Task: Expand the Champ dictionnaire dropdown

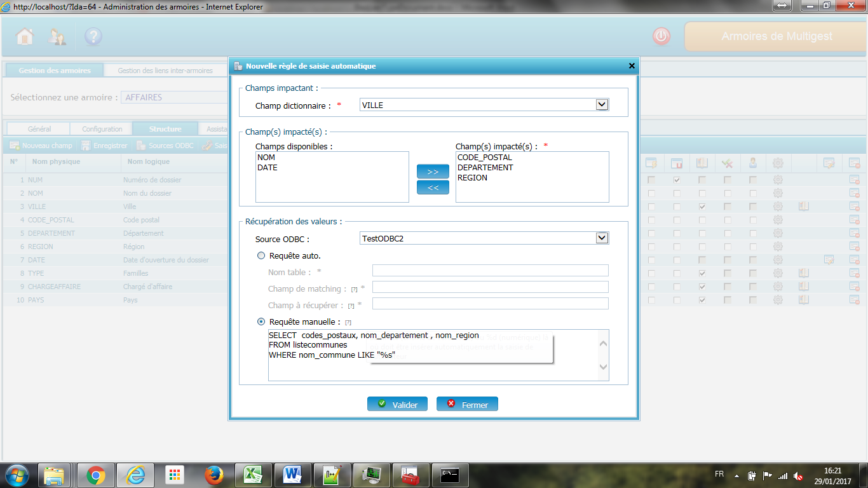Action: (x=602, y=105)
